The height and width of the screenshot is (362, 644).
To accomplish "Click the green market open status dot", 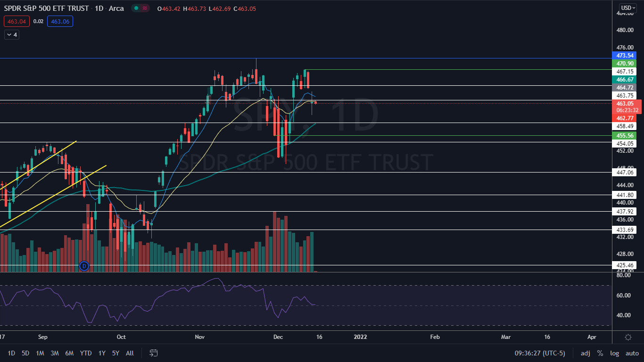I will [135, 8].
